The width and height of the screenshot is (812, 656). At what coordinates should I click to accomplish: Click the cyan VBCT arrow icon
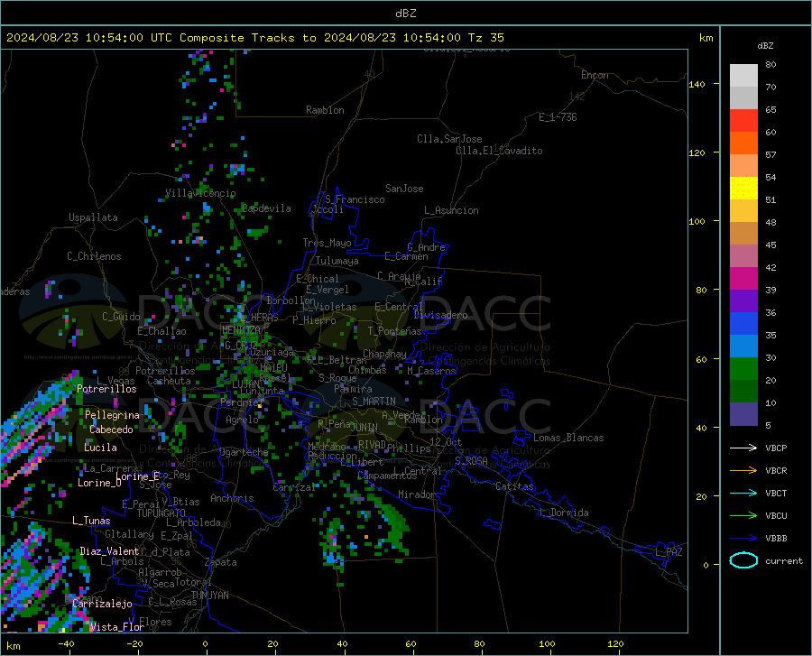point(743,493)
